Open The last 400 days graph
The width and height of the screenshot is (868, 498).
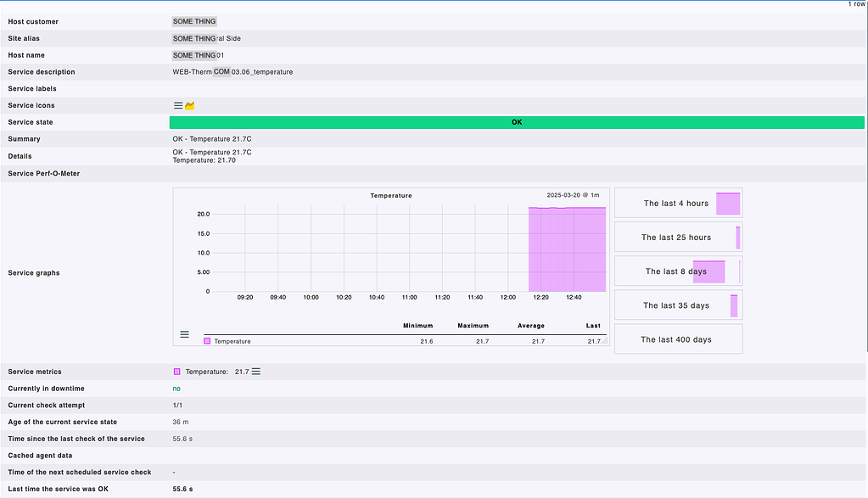679,339
